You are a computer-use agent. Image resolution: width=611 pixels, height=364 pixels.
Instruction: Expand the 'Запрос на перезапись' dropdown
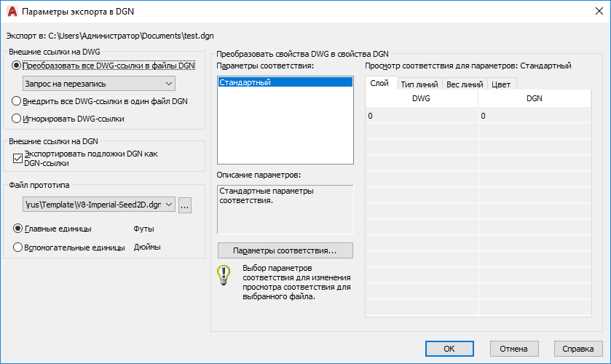(99, 84)
